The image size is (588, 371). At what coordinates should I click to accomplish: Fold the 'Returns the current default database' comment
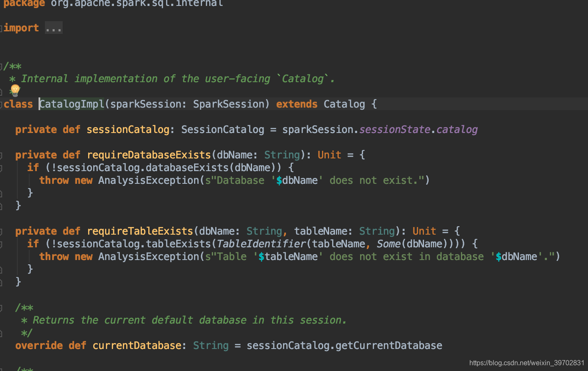(1, 307)
